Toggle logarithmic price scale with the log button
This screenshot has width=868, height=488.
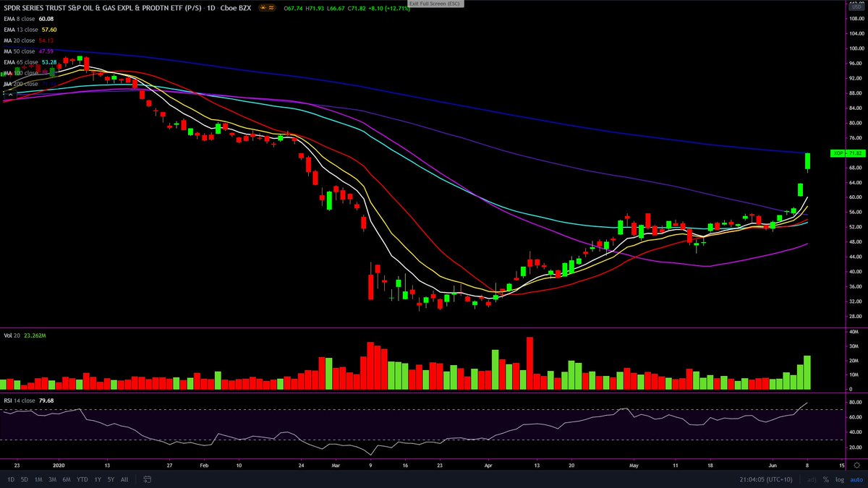(x=840, y=479)
